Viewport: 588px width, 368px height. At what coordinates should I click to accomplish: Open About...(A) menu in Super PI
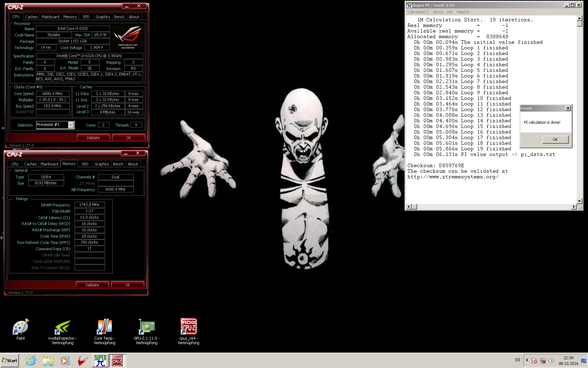[x=442, y=12]
